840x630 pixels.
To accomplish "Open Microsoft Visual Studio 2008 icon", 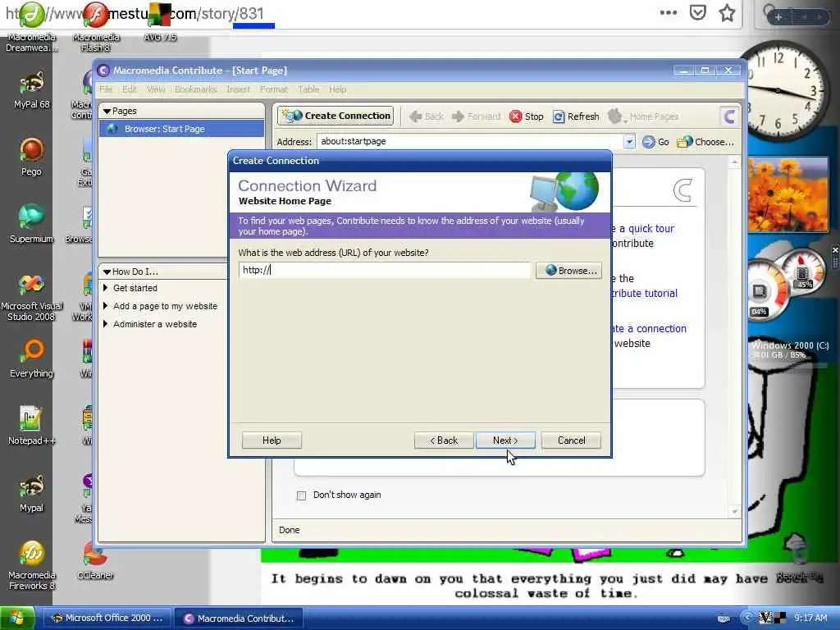I will pyautogui.click(x=32, y=297).
